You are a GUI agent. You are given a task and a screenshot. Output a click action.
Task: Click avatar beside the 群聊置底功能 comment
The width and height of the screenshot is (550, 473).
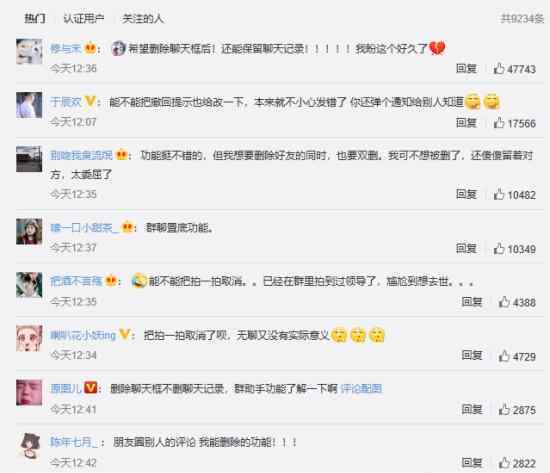point(29,232)
